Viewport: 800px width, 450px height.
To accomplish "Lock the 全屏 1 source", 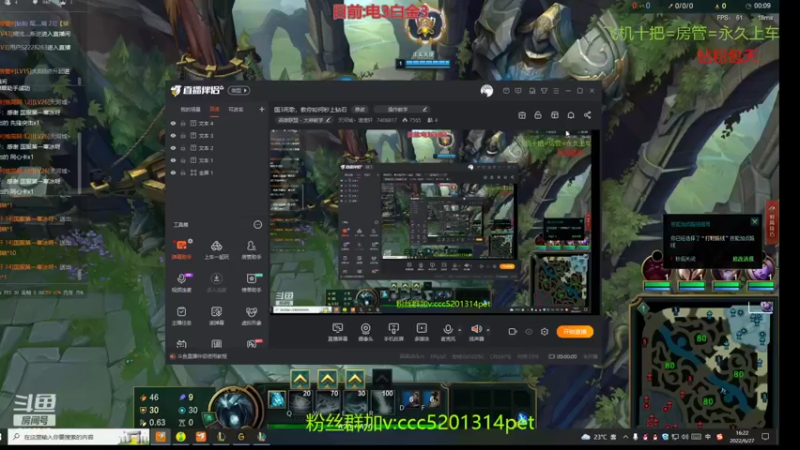I will coord(183,173).
